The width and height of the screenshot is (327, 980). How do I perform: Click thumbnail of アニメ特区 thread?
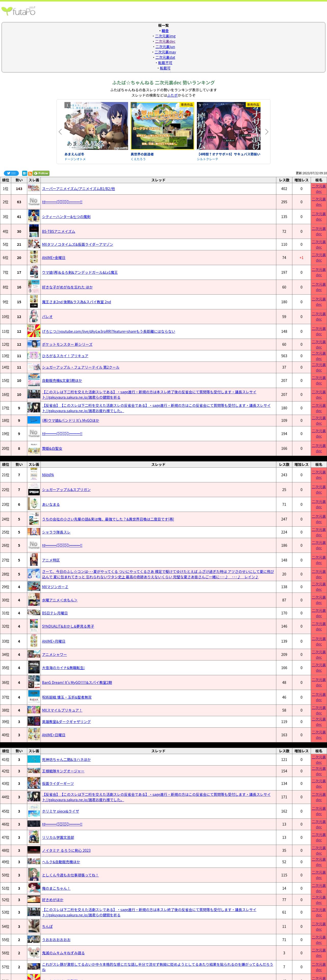click(x=34, y=560)
